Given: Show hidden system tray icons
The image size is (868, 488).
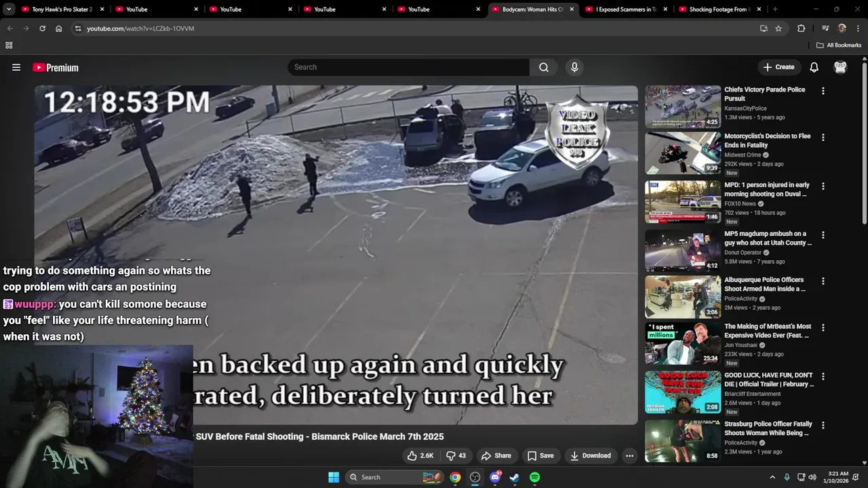Looking at the screenshot, I should click(x=772, y=477).
